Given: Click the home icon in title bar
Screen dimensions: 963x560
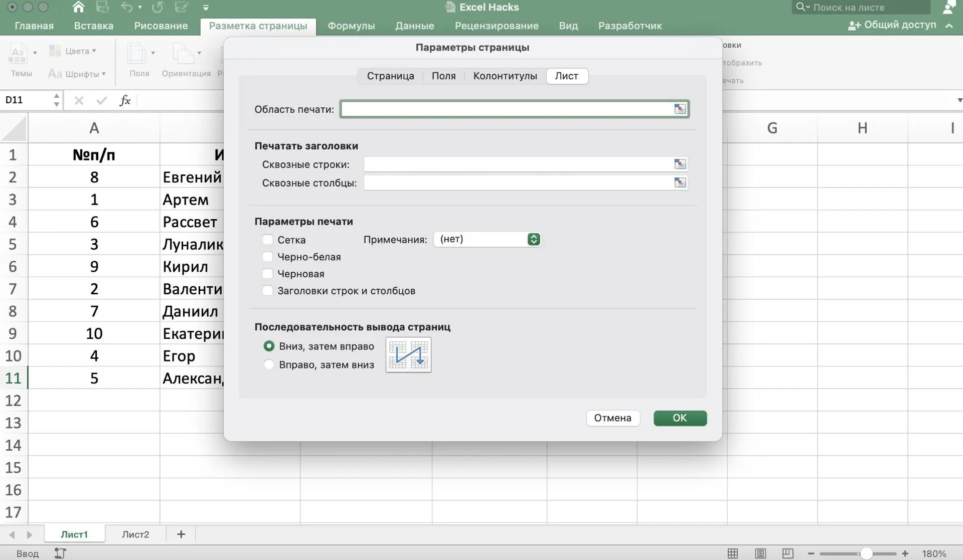Looking at the screenshot, I should coord(78,7).
